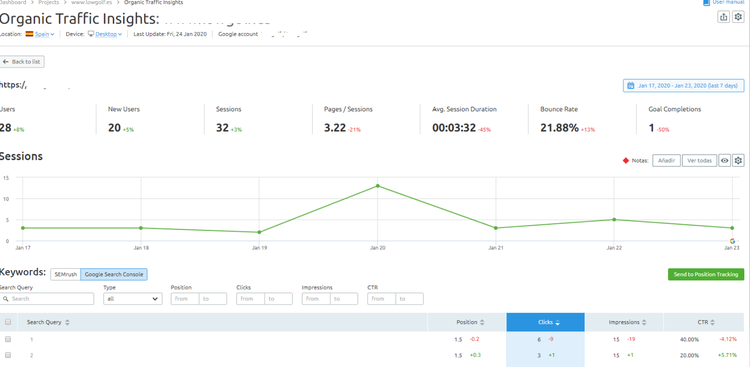The width and height of the screenshot is (750, 367).
Task: Click the New Users metric value 20
Action: tap(114, 128)
